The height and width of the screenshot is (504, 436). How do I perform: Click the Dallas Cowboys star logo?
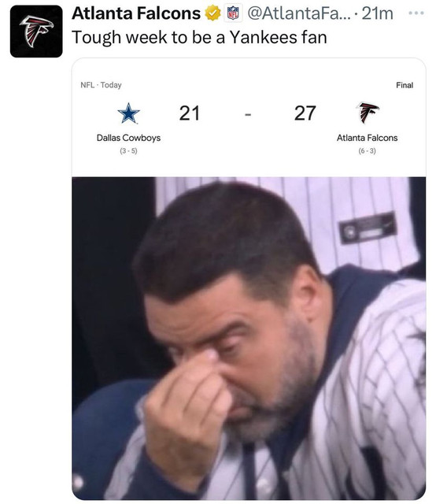128,113
